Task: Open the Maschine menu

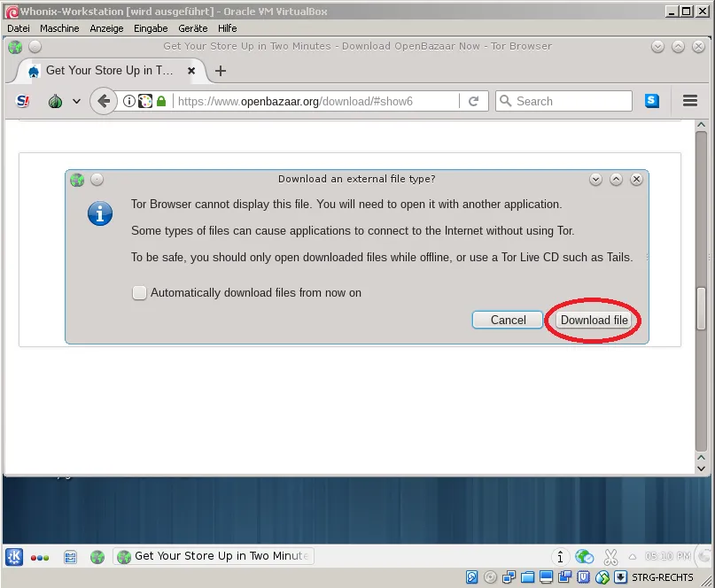Action: pos(59,28)
